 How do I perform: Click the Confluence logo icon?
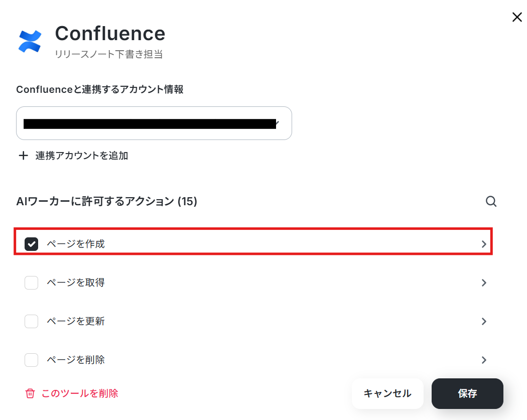point(30,41)
